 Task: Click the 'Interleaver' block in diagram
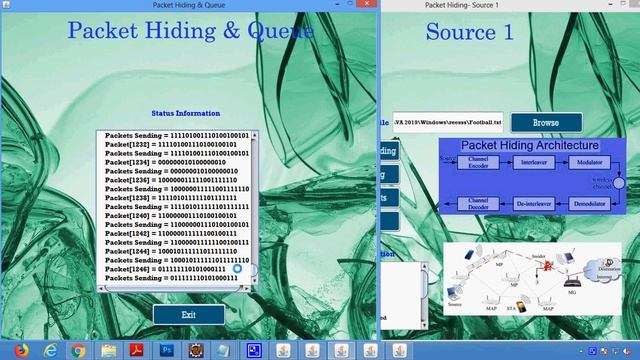click(x=534, y=162)
